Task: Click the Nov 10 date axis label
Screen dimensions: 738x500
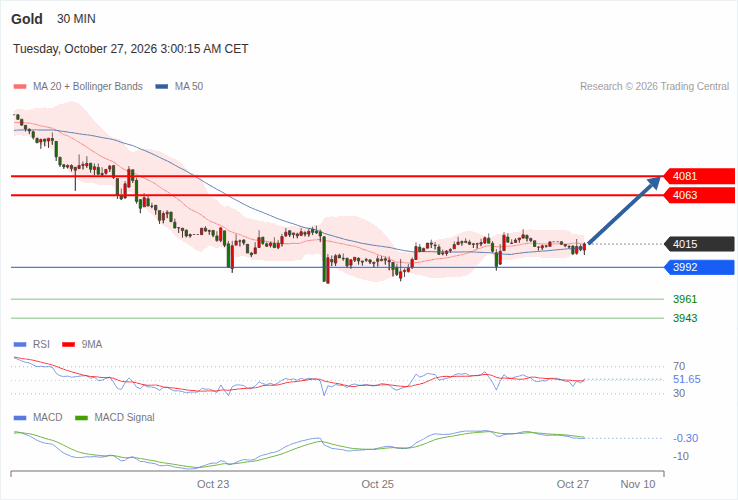Action: tap(638, 484)
